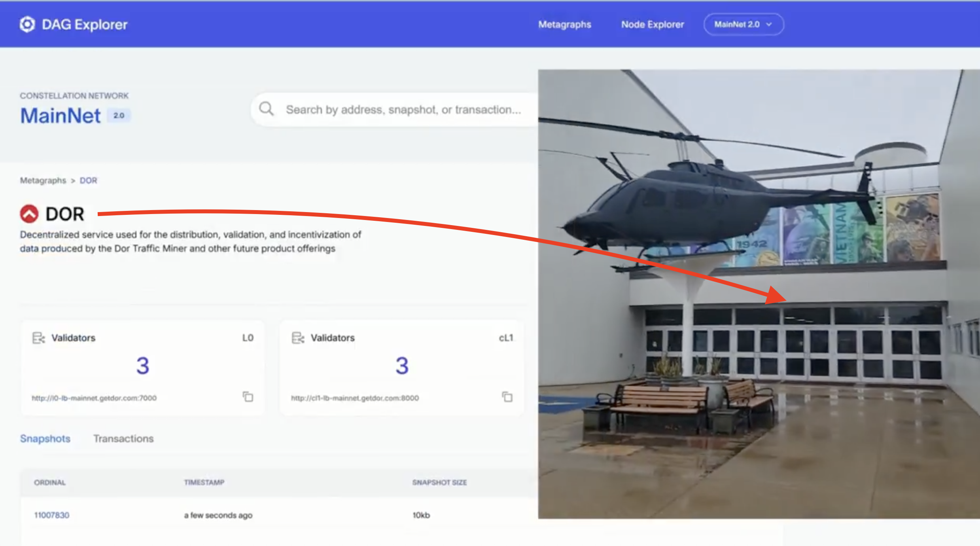Copy the cl1-lb-mainnet.getdor.com:8000 URL
The image size is (980, 546).
tap(507, 396)
